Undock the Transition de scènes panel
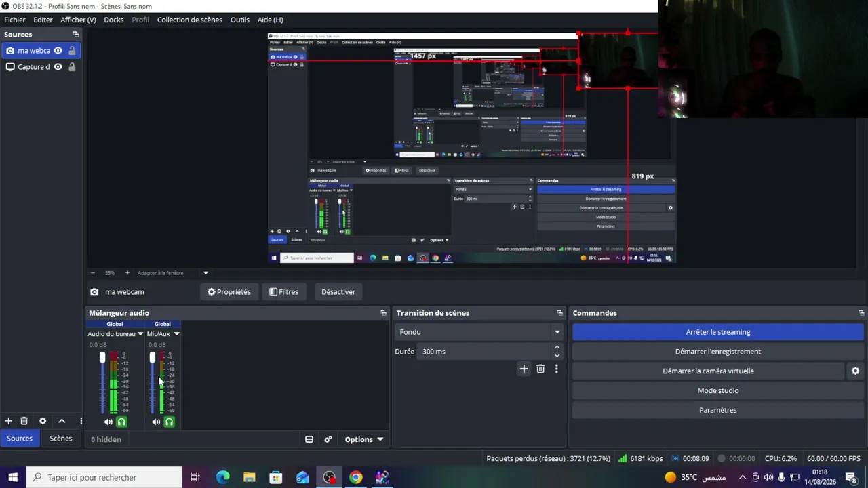 tap(559, 313)
